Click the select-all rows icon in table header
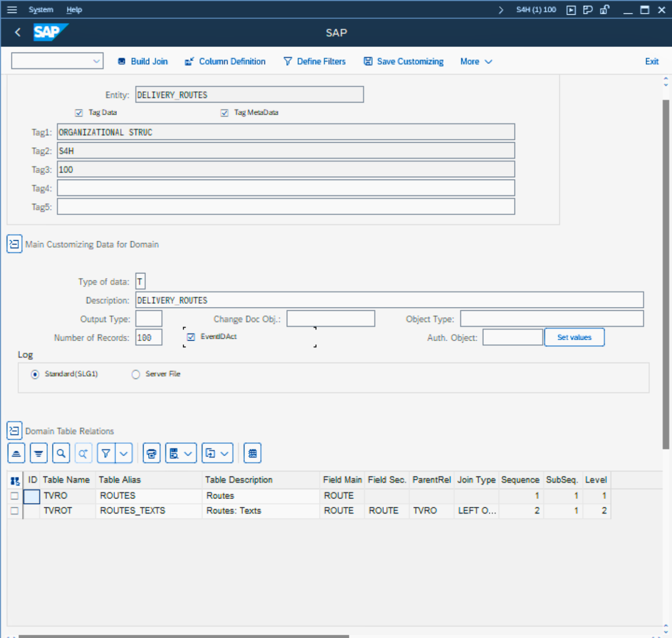672x638 pixels. (15, 481)
